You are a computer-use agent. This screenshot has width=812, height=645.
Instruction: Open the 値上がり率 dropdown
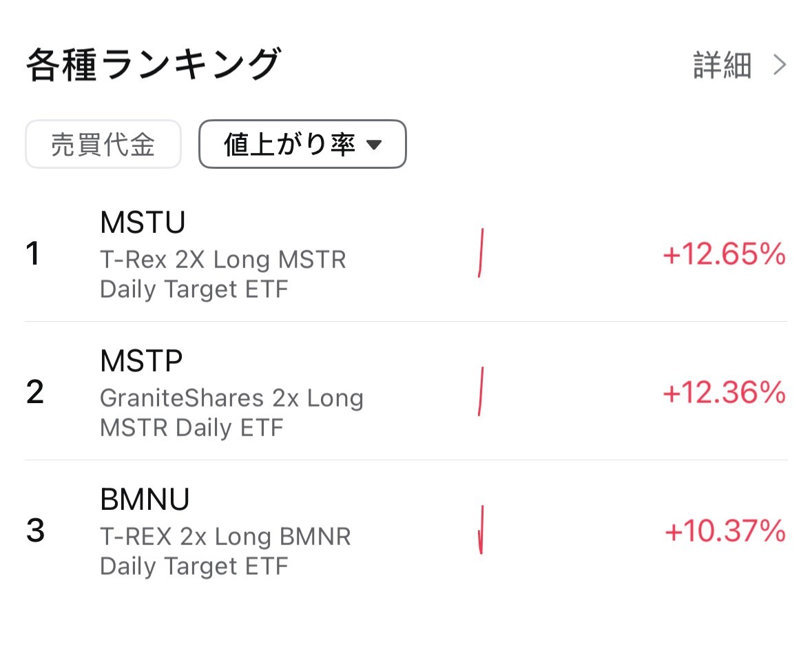point(302,145)
